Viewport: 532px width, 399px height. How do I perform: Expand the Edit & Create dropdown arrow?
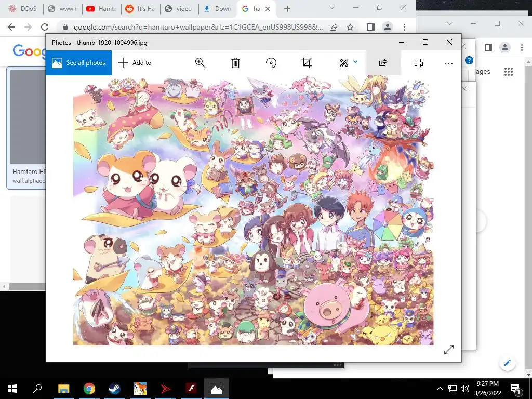[x=355, y=62]
